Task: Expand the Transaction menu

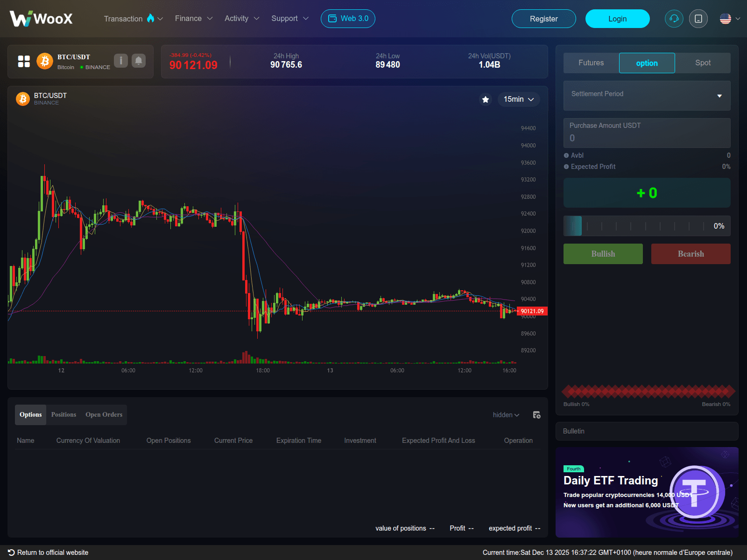Action: pyautogui.click(x=133, y=19)
